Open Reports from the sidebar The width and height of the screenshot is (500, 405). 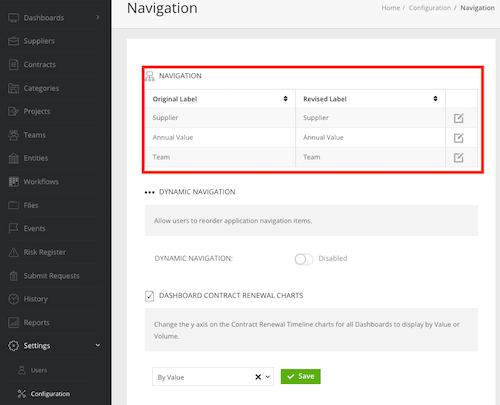tap(36, 322)
